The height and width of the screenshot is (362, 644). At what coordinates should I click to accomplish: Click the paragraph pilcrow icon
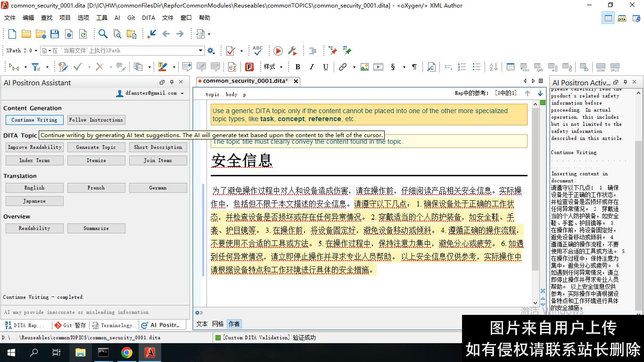point(414,67)
